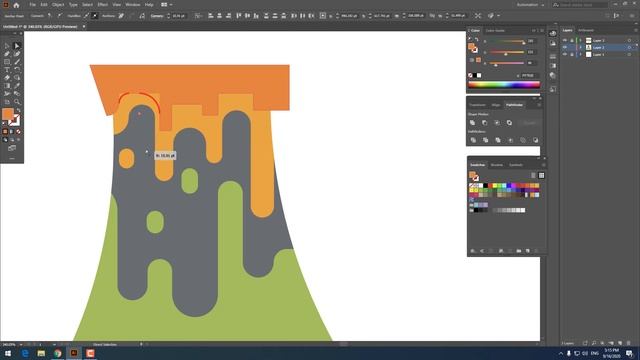Open the arrange documents dropdown
Viewport: 640px width, 360px height.
click(166, 5)
